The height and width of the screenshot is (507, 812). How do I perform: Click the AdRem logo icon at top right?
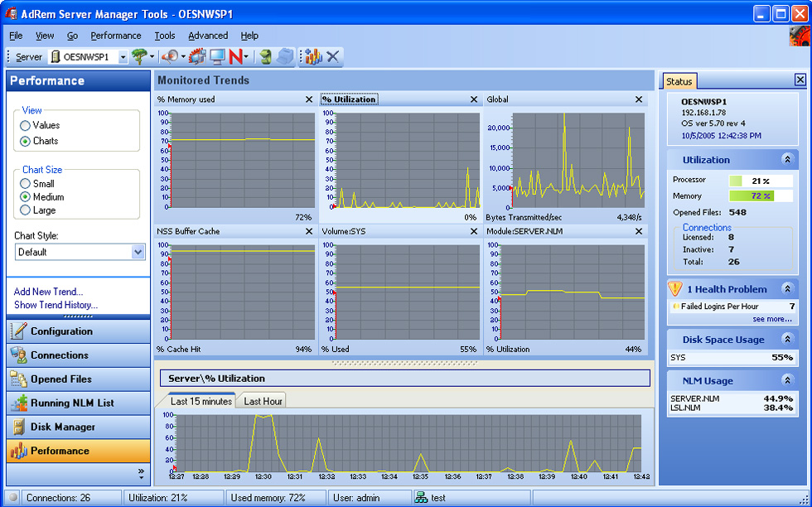click(x=800, y=36)
